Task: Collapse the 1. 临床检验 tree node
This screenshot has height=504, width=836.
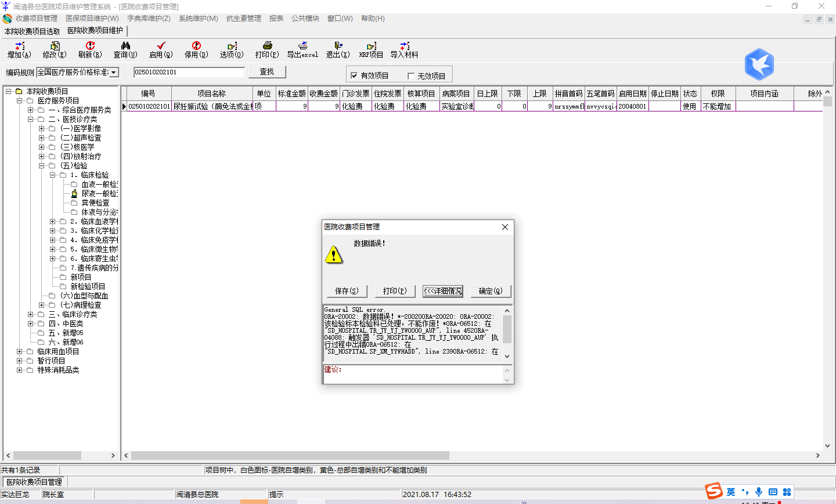Action: (52, 175)
